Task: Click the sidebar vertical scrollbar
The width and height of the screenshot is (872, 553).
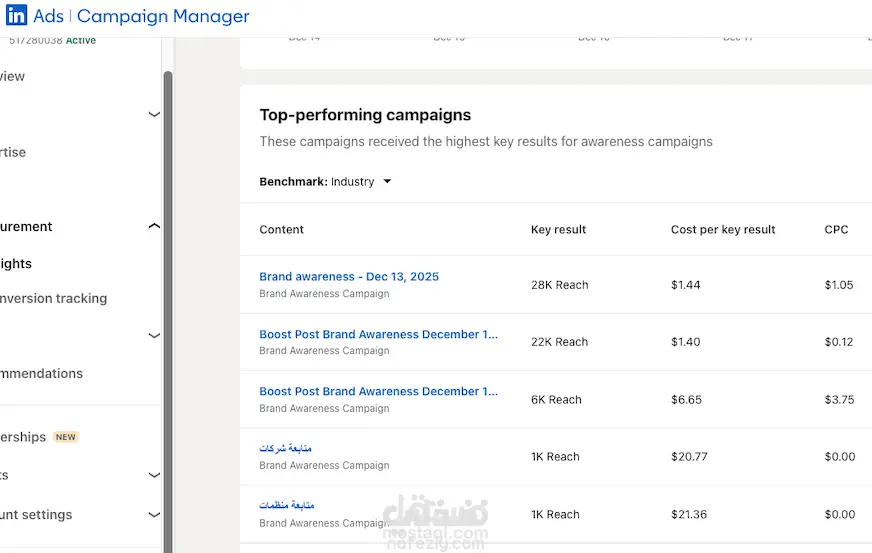Action: point(167,312)
